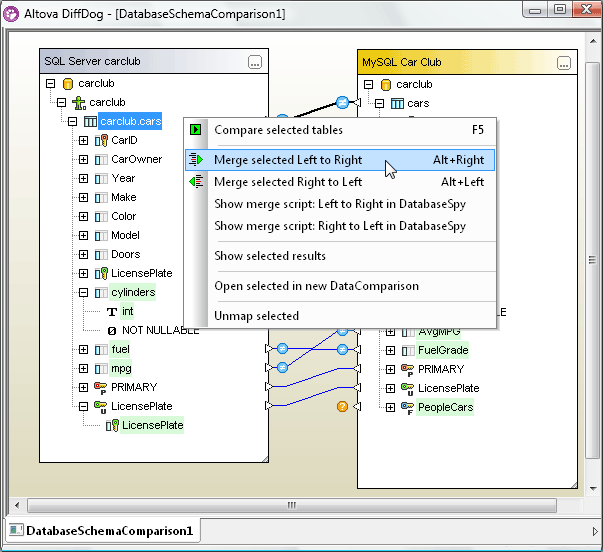Viewport: 603px width, 552px height.
Task: Open the MySQL Car Club component options button
Action: 564,63
